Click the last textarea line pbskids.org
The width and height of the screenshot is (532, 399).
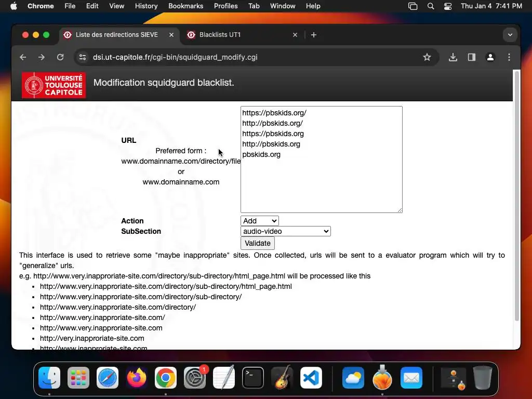click(x=261, y=154)
